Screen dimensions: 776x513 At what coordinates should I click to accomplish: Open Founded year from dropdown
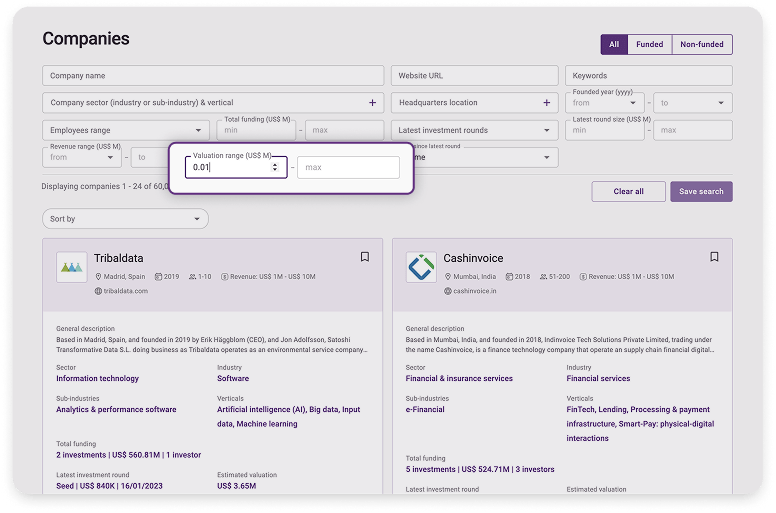604,103
